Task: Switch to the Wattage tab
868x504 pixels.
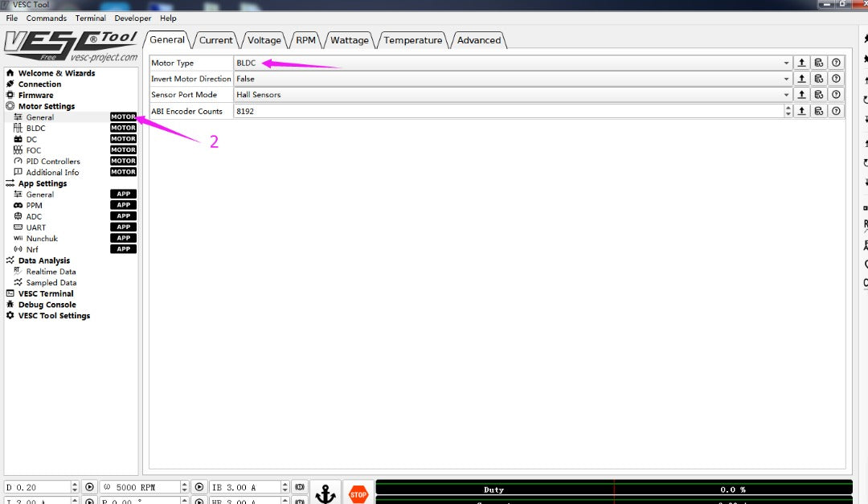Action: (x=350, y=40)
